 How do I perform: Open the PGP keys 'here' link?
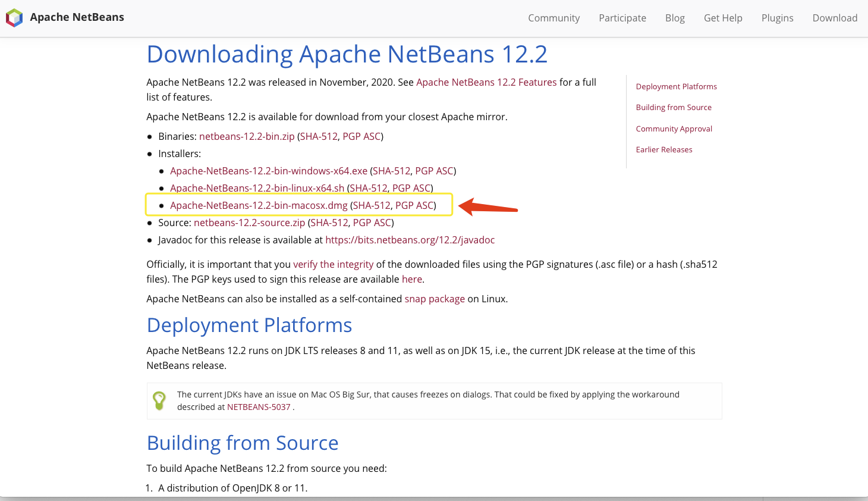point(412,279)
